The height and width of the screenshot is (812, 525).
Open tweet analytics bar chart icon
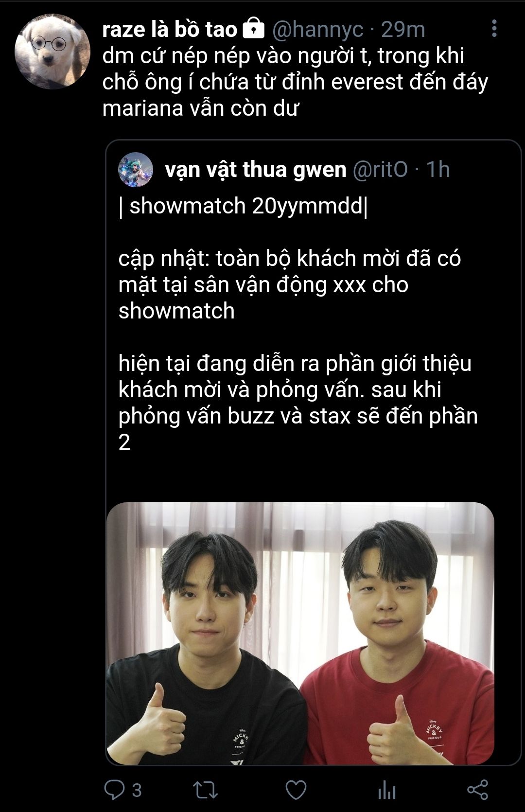click(x=386, y=790)
